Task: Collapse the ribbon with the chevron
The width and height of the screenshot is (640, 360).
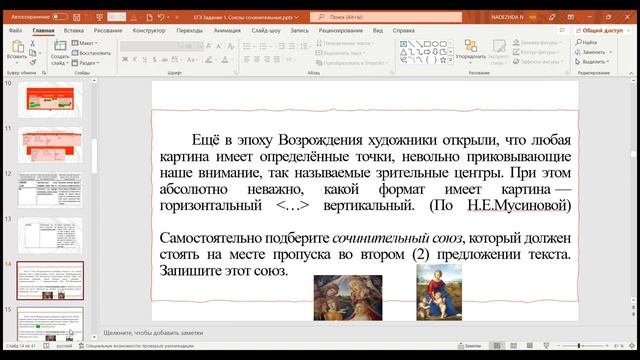Action: [631, 73]
